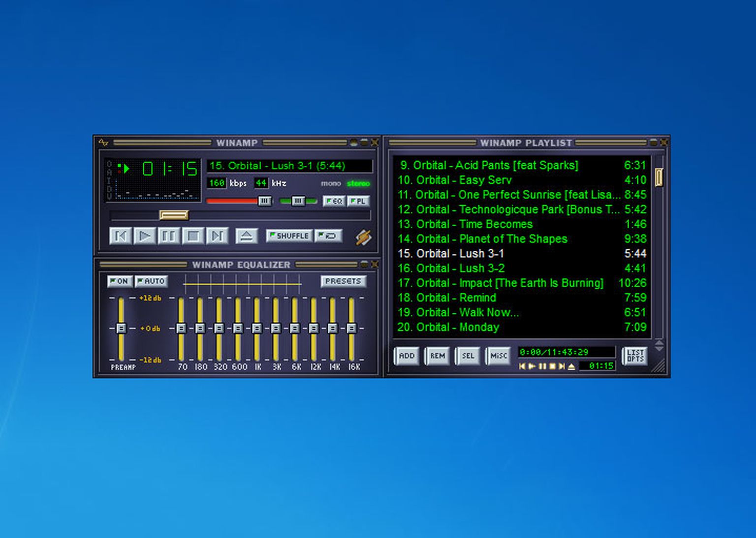Select track 11 One Perfect Sunrise
This screenshot has height=538, width=756.
[x=522, y=195]
